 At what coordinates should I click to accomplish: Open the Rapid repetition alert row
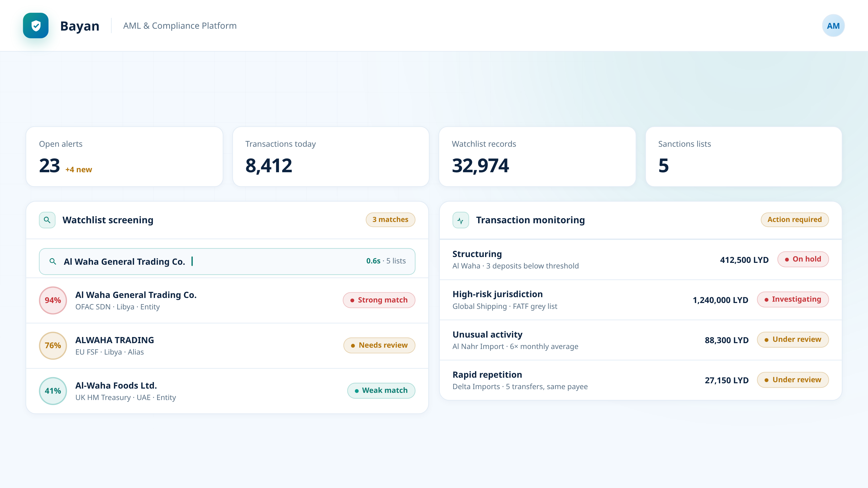pyautogui.click(x=641, y=380)
